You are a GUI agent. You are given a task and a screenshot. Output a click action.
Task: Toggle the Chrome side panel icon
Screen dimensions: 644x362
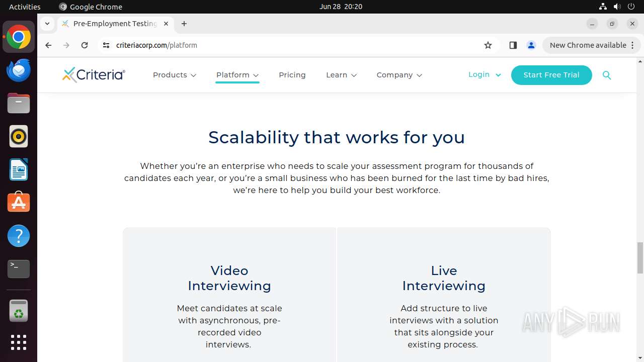[513, 45]
